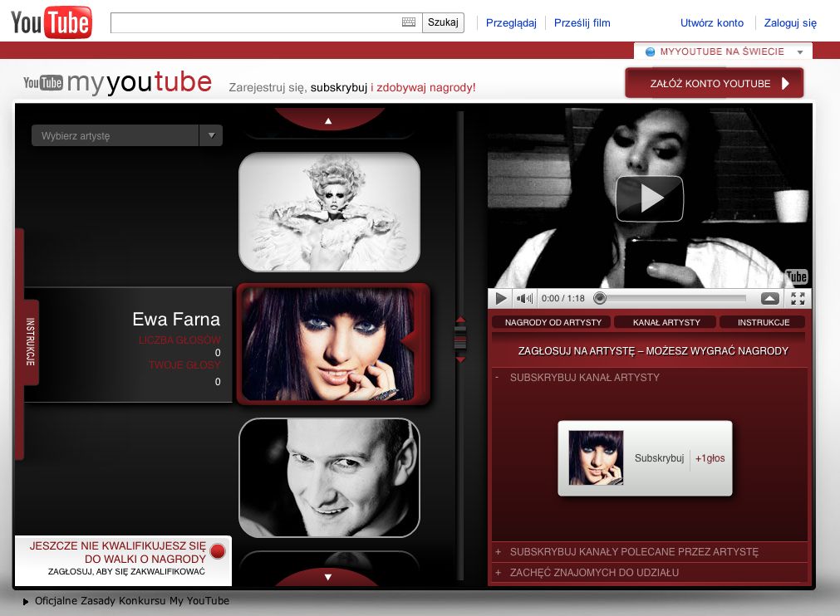Click the video seek bar
840x616 pixels.
click(x=673, y=298)
